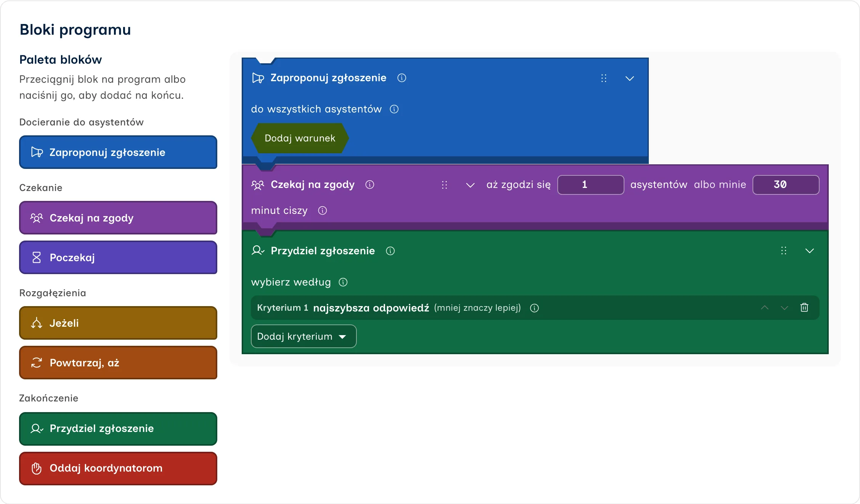
Task: Click people icon in Czekaj na zgody block header
Action: [258, 185]
